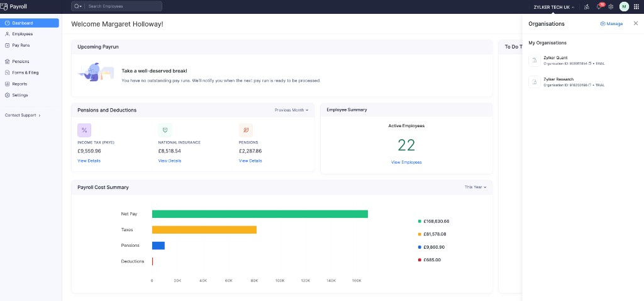View Details for Income Tax (PAYE)
This screenshot has width=644, height=301.
(x=89, y=161)
